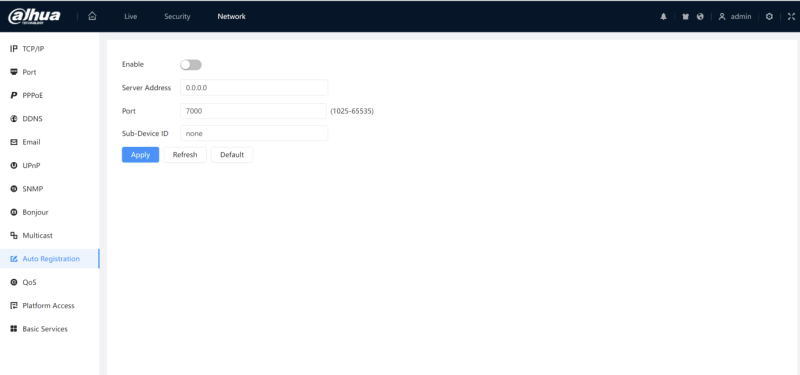800x375 pixels.
Task: Click the Server Address label
Action: coord(146,88)
